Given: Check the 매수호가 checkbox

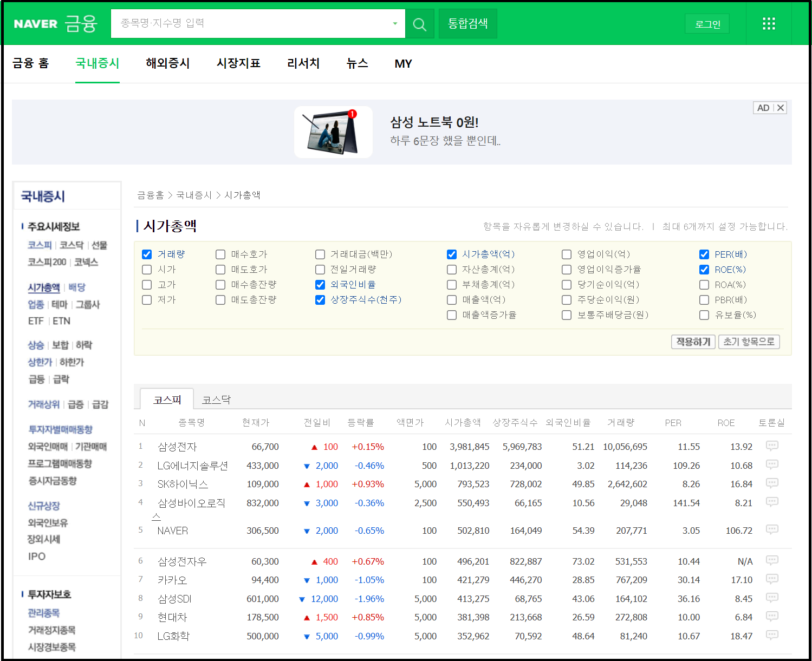Looking at the screenshot, I should [x=220, y=254].
